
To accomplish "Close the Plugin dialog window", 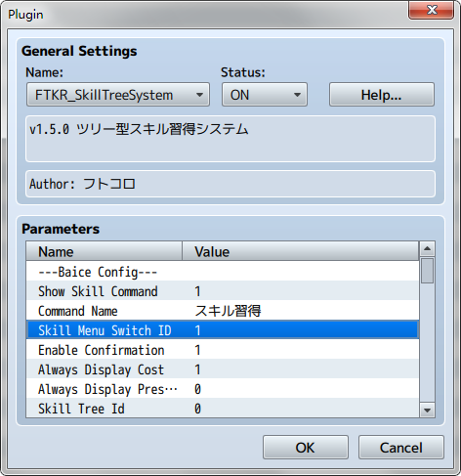I will [x=432, y=10].
